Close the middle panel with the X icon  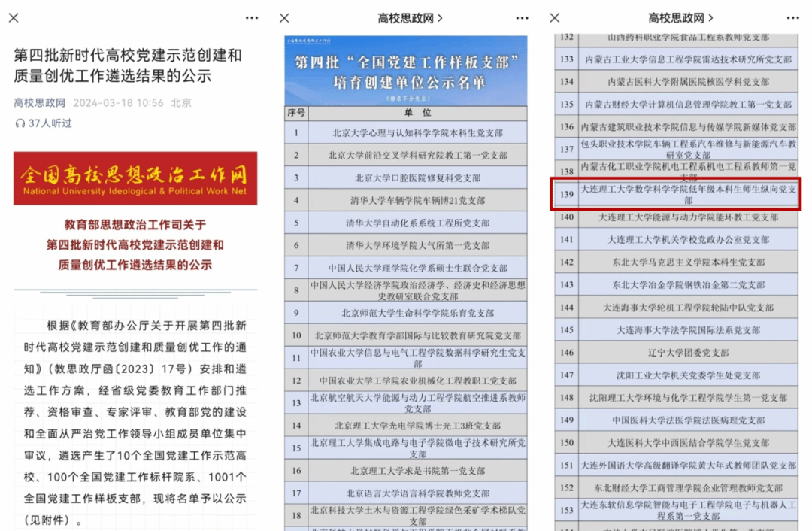coord(284,18)
